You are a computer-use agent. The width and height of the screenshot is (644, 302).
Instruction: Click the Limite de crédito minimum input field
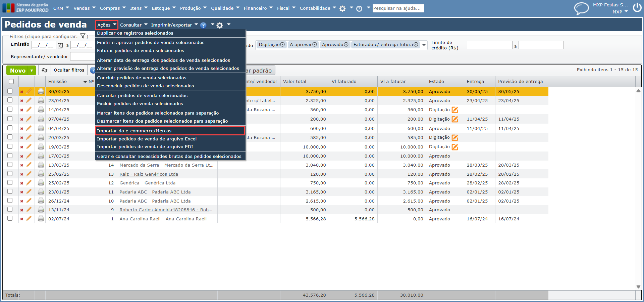click(x=489, y=45)
